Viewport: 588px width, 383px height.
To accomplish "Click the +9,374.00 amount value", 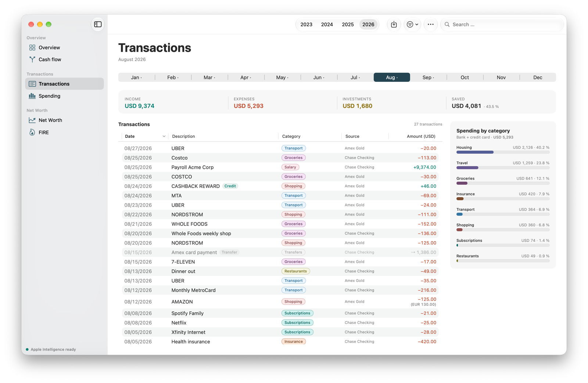I will tap(424, 167).
